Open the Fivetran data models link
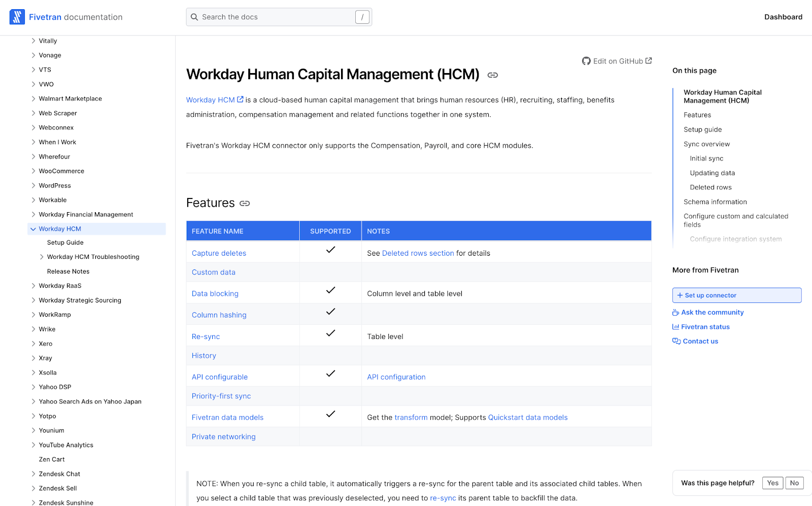812x506 pixels. coord(227,418)
